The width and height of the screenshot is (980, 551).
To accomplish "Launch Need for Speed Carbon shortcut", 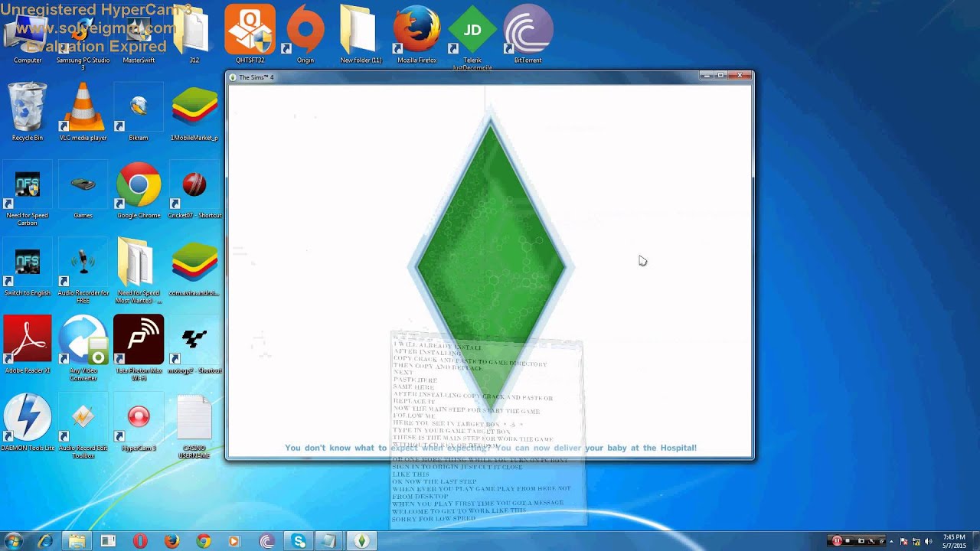I will [x=28, y=193].
